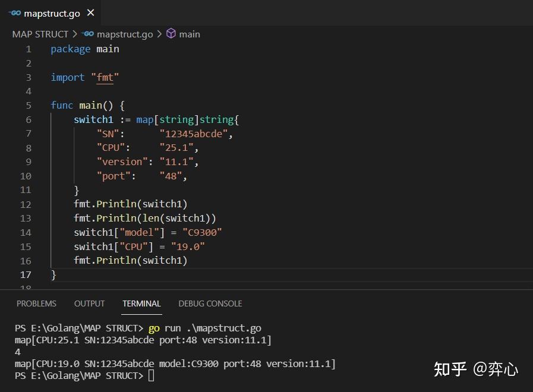Click line number 14 in the gutter
The height and width of the screenshot is (392, 533).
coord(26,232)
